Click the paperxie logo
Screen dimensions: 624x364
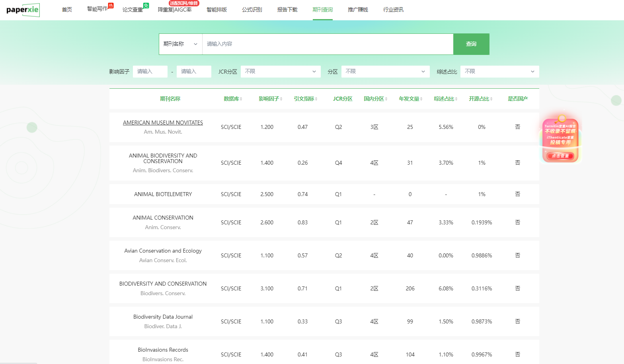pos(23,10)
